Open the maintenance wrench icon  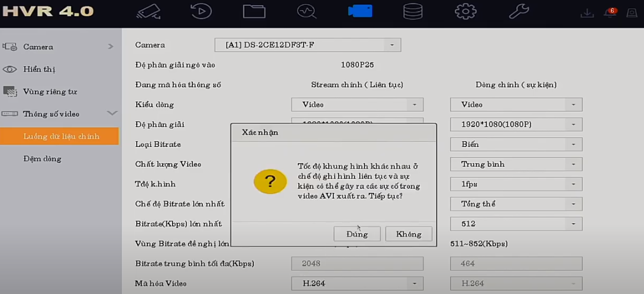point(519,11)
